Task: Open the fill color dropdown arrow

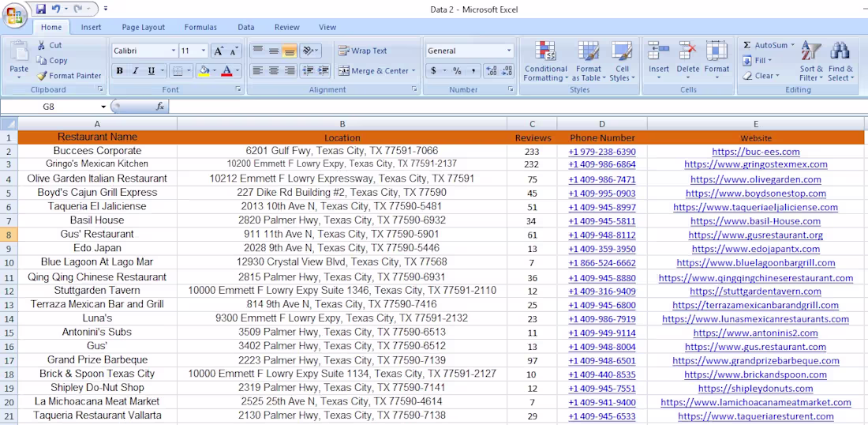Action: [214, 71]
